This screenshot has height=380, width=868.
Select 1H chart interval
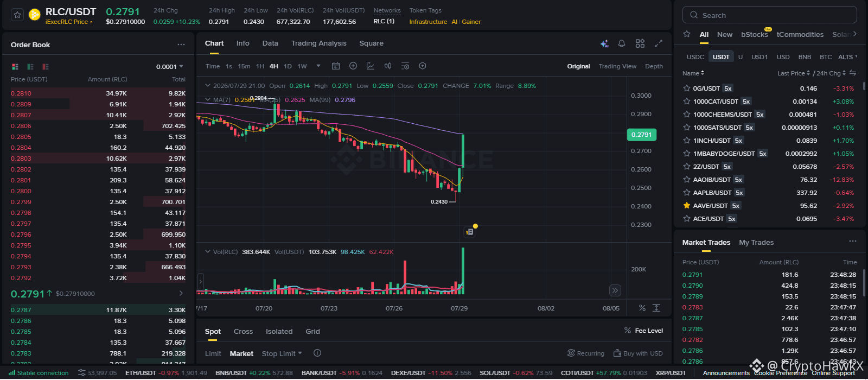click(260, 66)
